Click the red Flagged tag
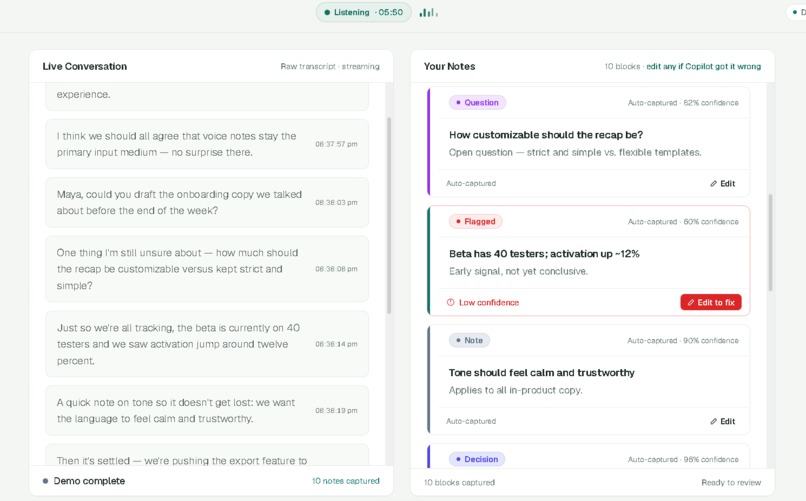The image size is (806, 501). 475,221
